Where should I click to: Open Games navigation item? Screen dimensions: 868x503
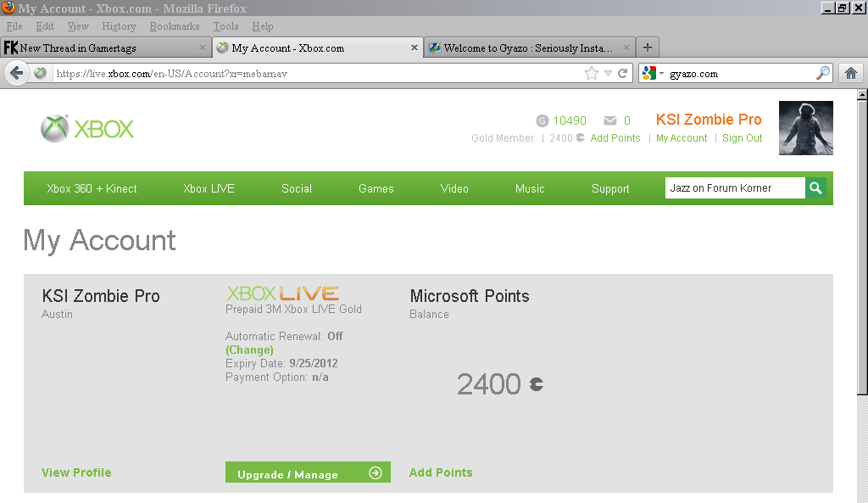[x=376, y=188]
